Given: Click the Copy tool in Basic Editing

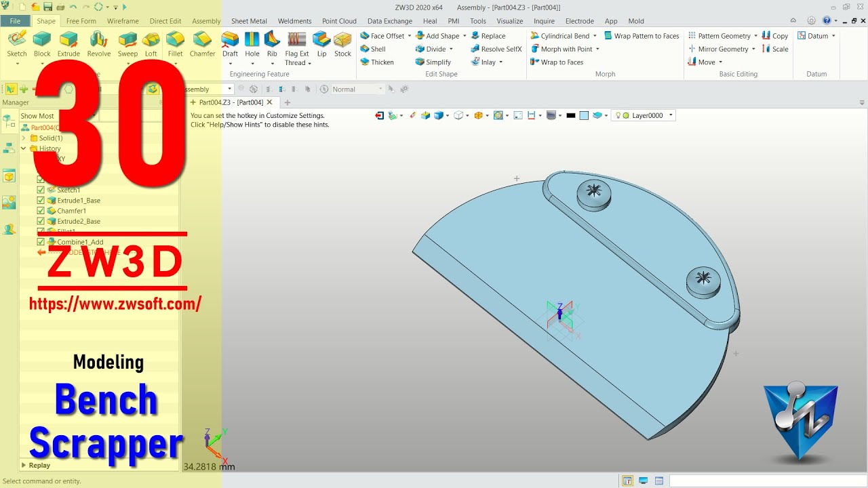Looking at the screenshot, I should pos(775,36).
